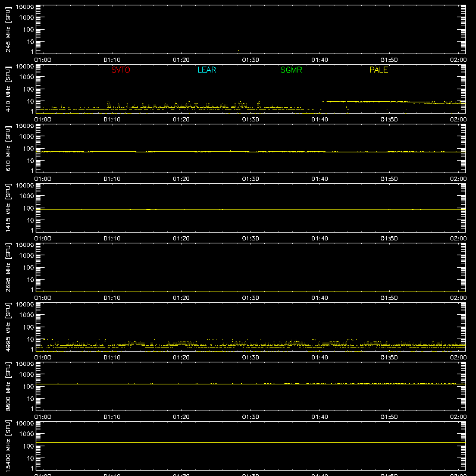Click the lone data point in 245 MHz panel

[x=239, y=50]
